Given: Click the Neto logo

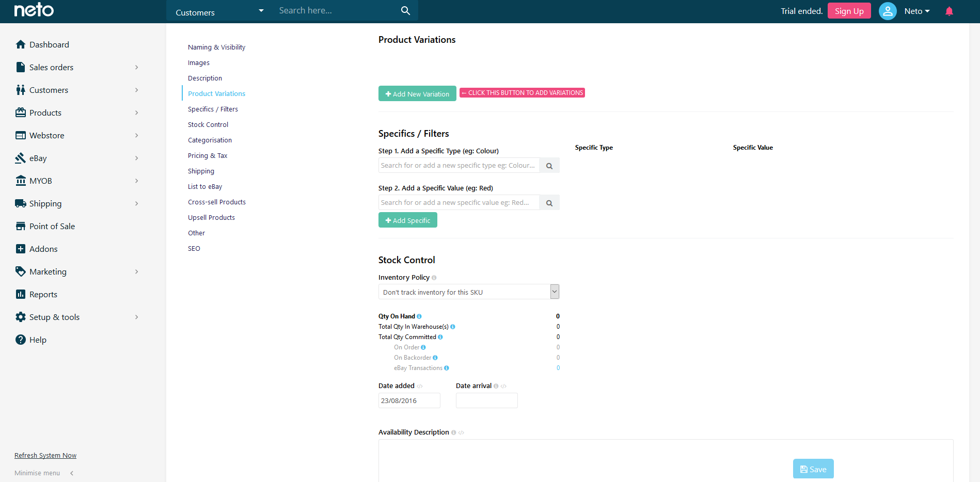Looking at the screenshot, I should tap(34, 10).
